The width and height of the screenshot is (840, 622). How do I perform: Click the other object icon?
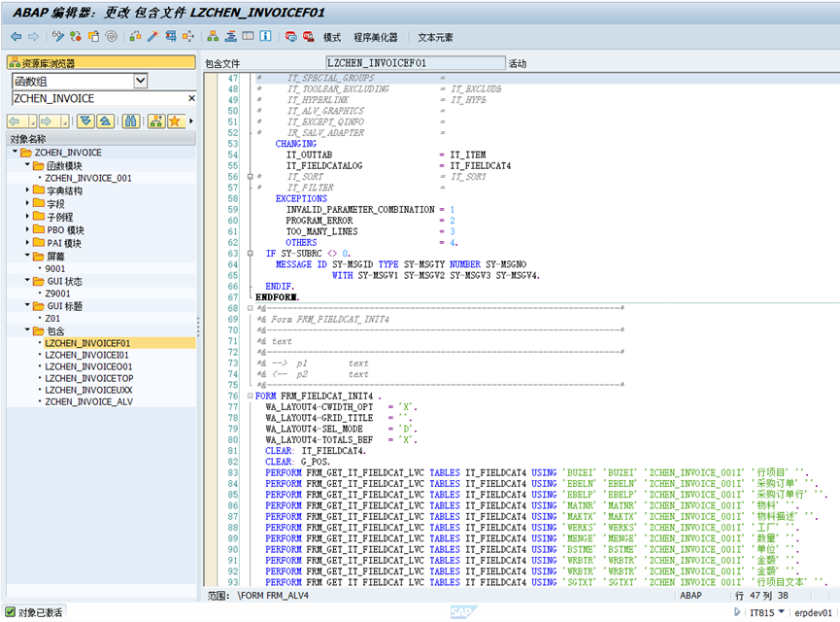[x=94, y=37]
